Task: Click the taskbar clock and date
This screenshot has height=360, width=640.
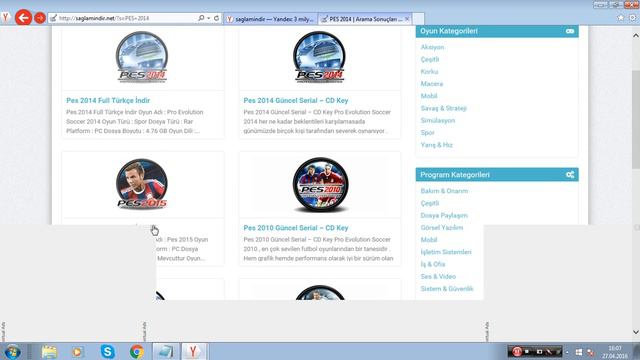Action: 615,352
